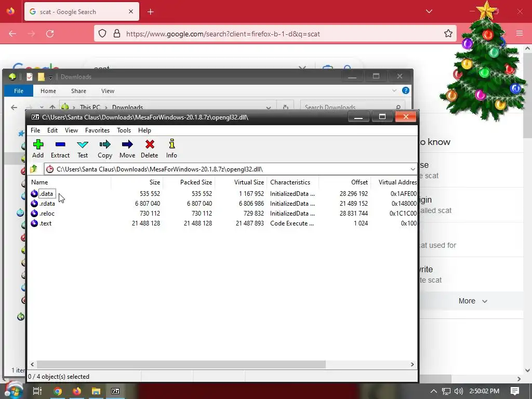The width and height of the screenshot is (532, 399).
Task: Select the .reloc section icon
Action: tap(34, 214)
